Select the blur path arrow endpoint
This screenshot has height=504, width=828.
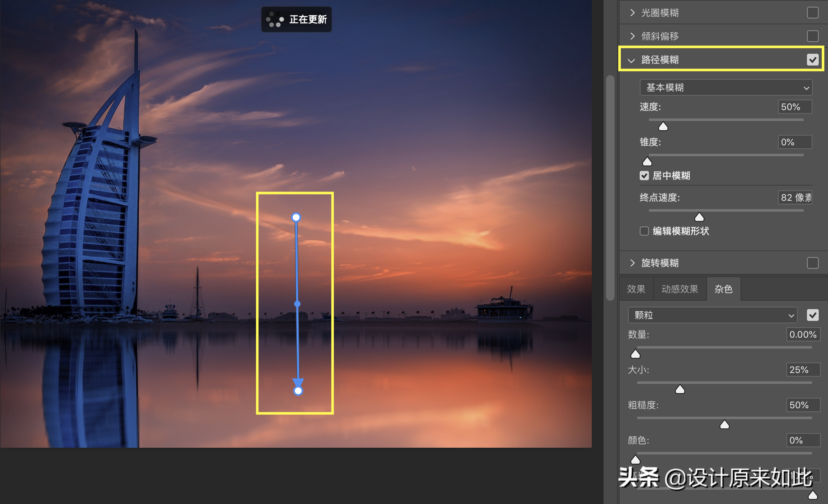(x=298, y=391)
